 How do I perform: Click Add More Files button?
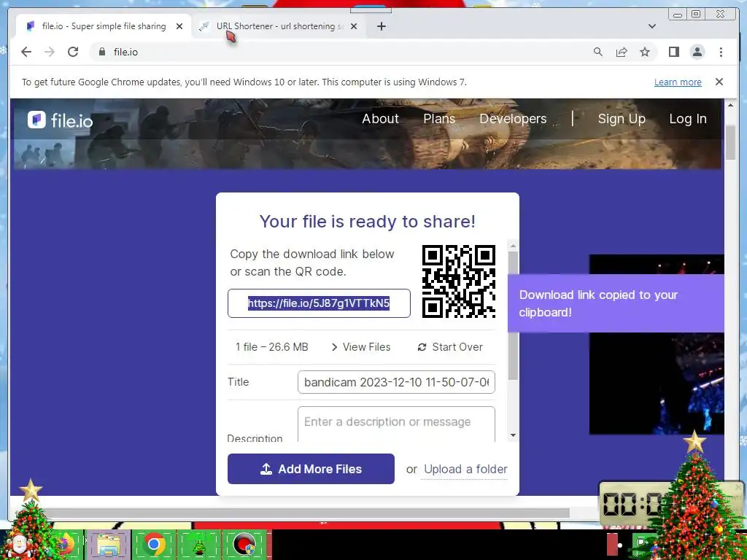311,469
